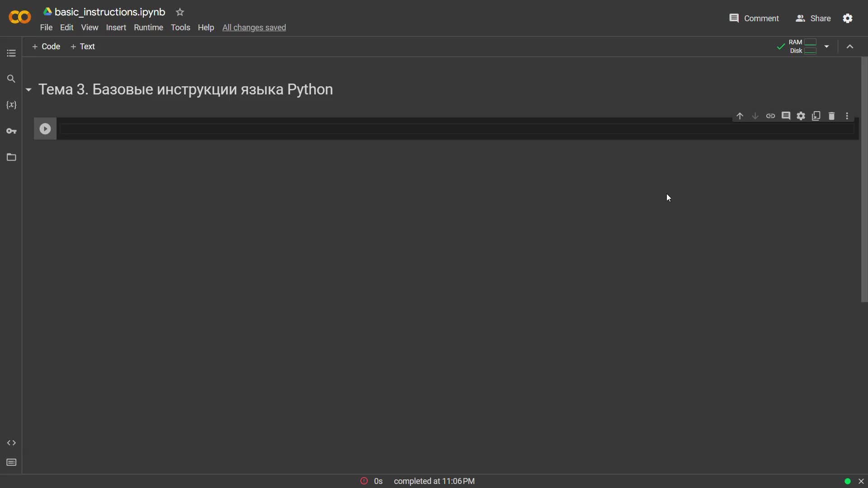Copy link to cell icon

click(x=771, y=116)
